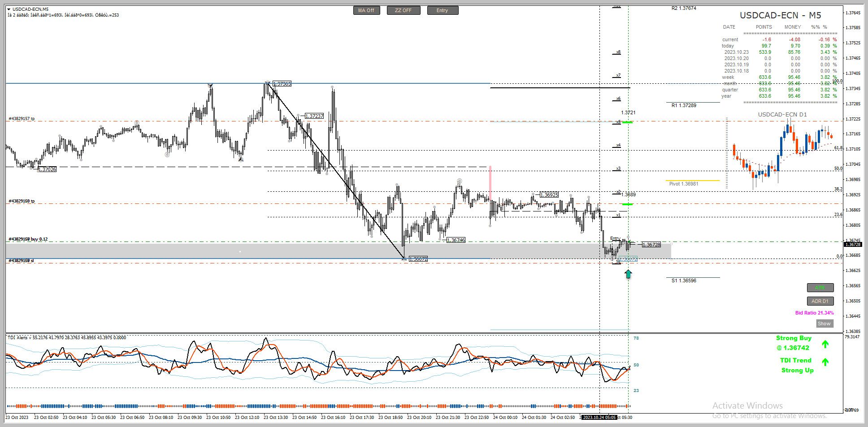Select the buy 0.12 order label

pos(28,239)
